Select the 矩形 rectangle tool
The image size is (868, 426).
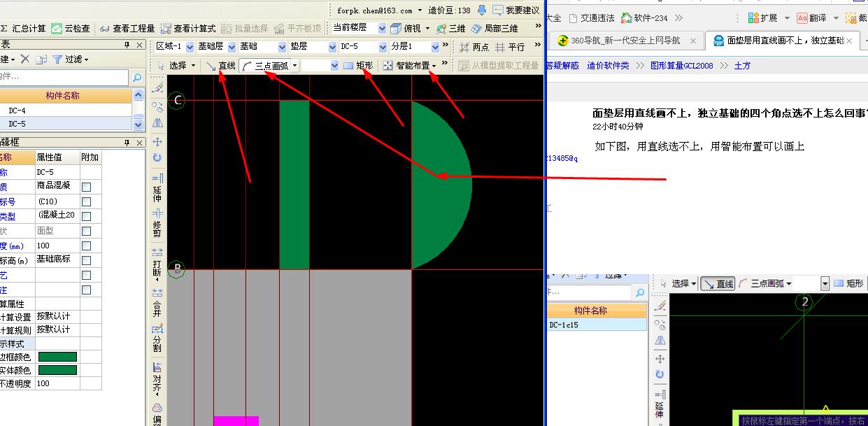(358, 66)
